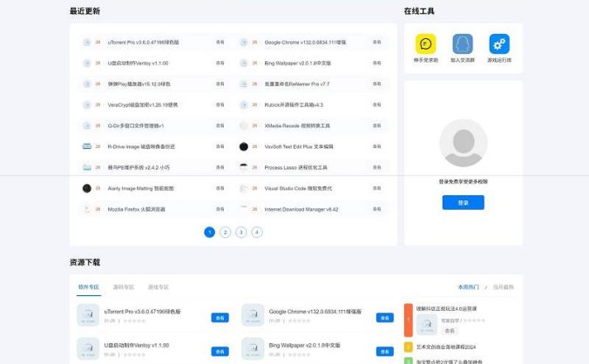Open 'Bing Wallpaper v2.0.1.8' title in recent updates

pyautogui.click(x=297, y=63)
